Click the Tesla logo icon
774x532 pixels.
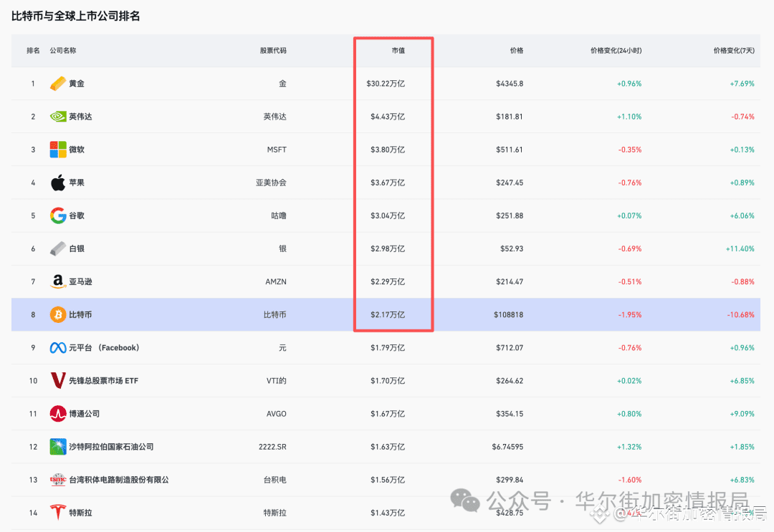click(58, 513)
